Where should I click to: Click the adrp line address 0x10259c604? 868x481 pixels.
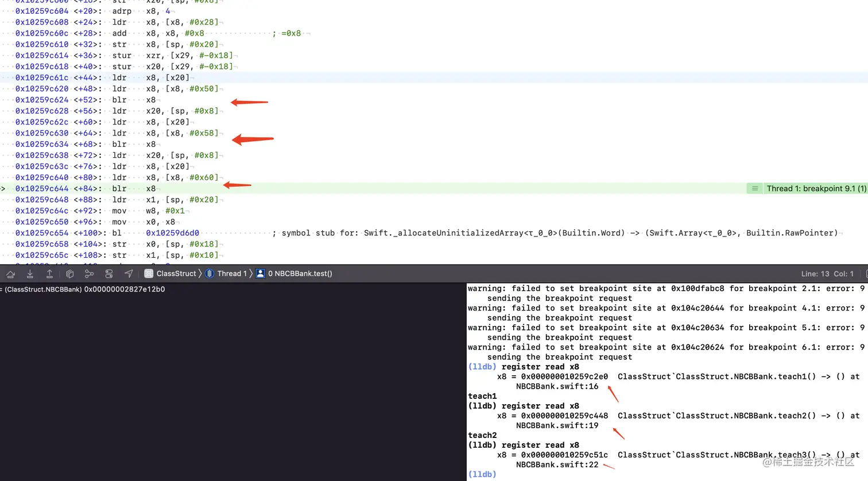(42, 11)
